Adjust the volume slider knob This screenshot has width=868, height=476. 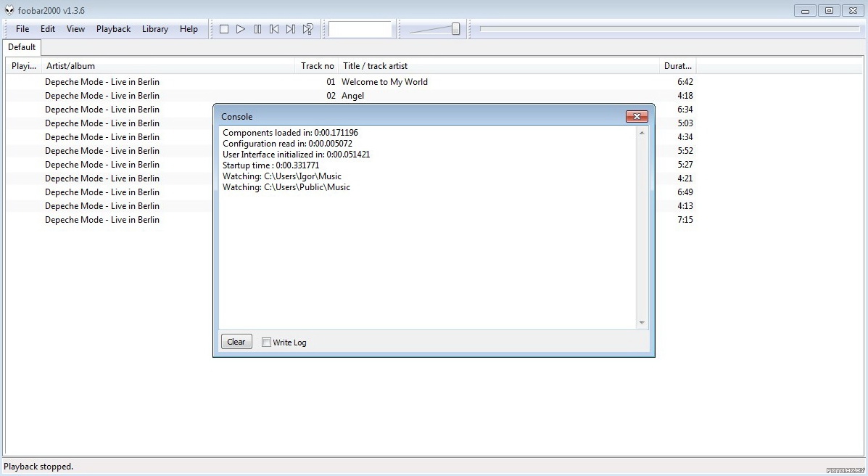click(455, 29)
